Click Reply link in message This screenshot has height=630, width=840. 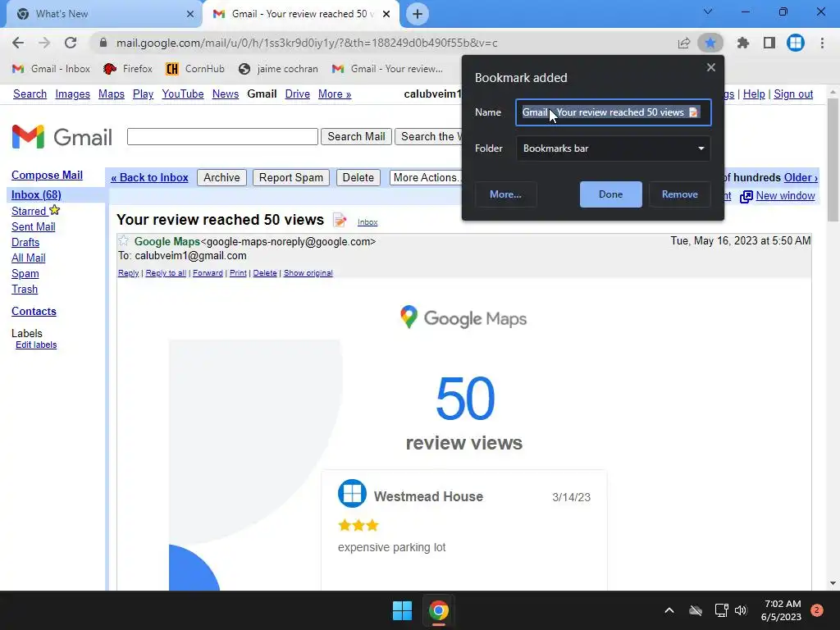[x=129, y=273]
